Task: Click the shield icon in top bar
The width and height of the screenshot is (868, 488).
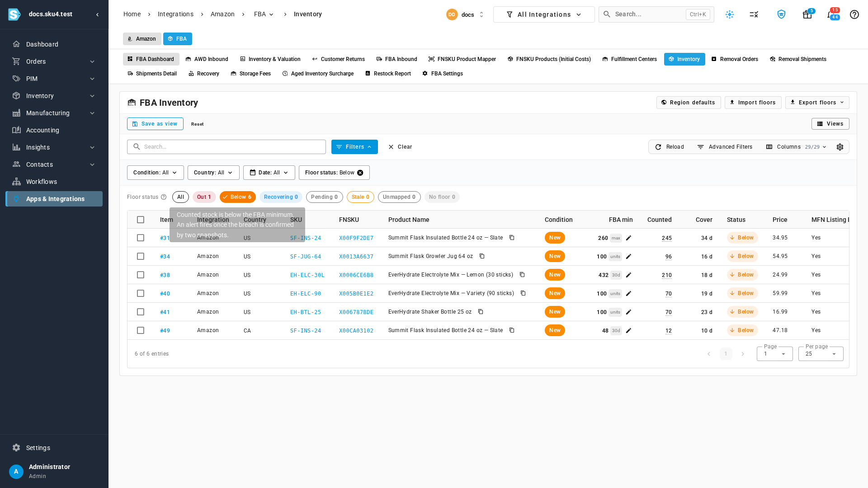Action: [x=781, y=14]
